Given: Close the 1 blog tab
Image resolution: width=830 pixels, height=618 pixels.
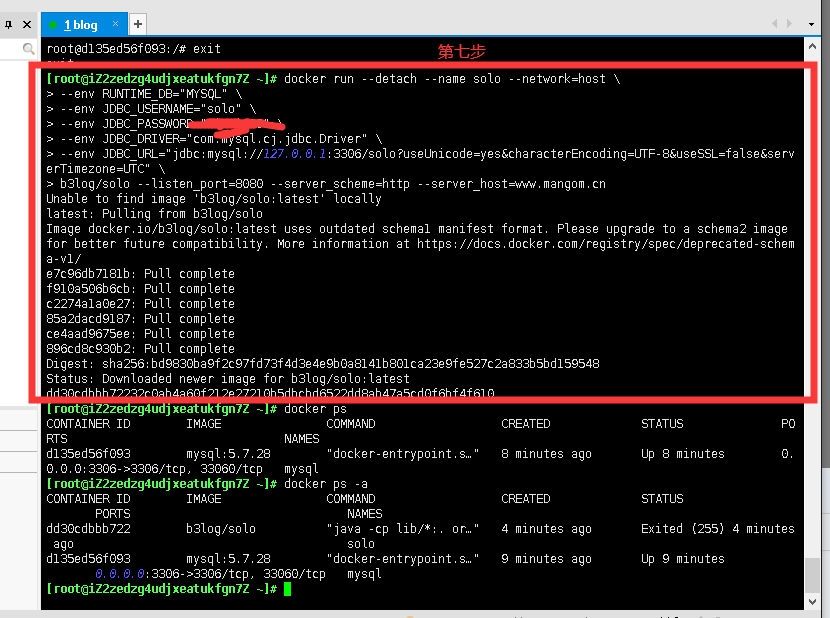Looking at the screenshot, I should click(115, 23).
